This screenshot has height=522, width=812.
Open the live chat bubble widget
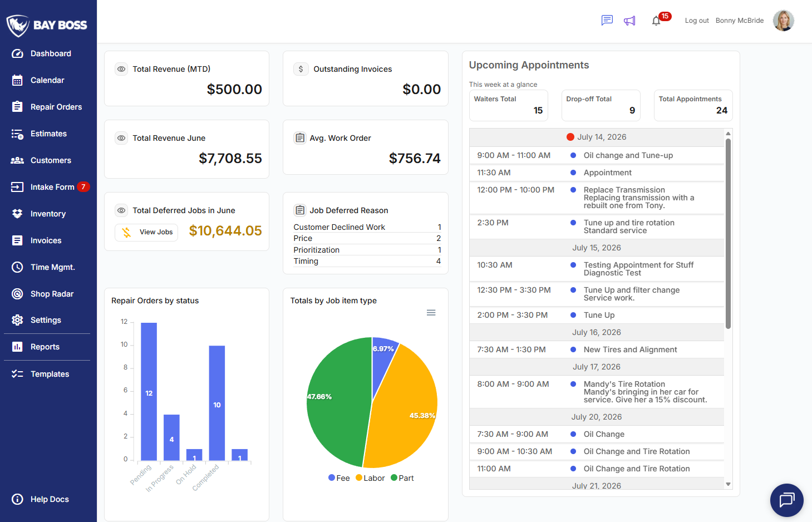tap(786, 500)
